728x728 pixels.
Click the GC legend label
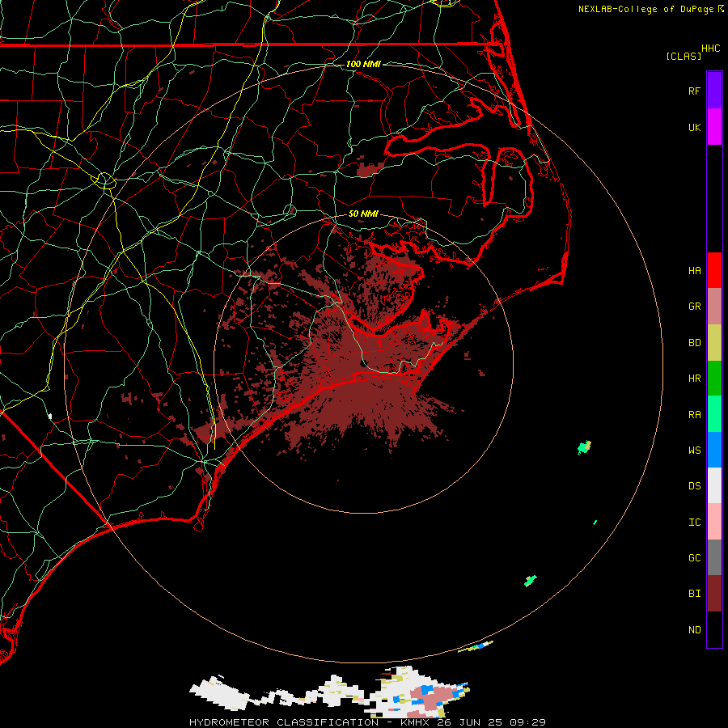[x=694, y=557]
